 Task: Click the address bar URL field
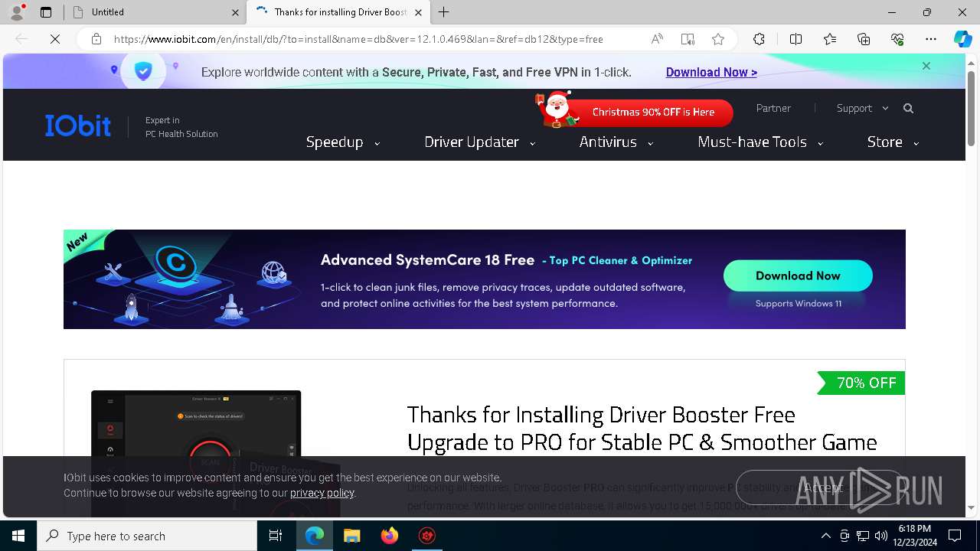pos(358,39)
